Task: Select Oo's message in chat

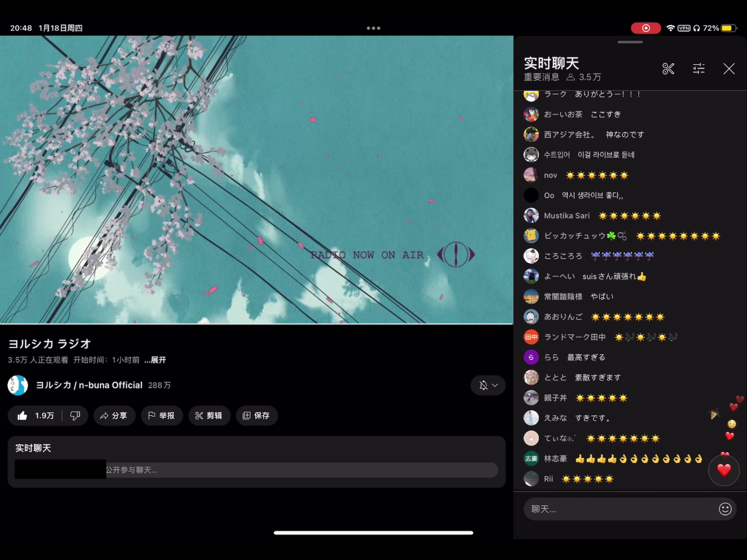Action: tap(592, 195)
